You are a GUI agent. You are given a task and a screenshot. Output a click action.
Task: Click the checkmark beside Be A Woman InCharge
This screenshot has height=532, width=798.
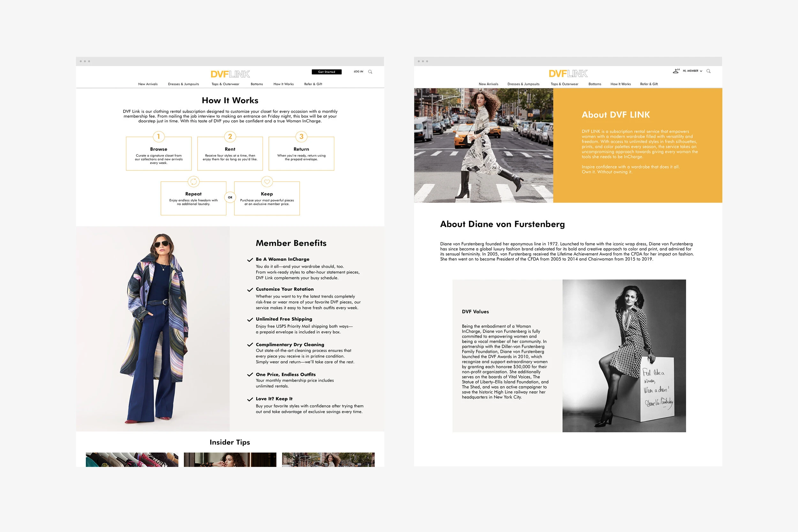point(250,260)
